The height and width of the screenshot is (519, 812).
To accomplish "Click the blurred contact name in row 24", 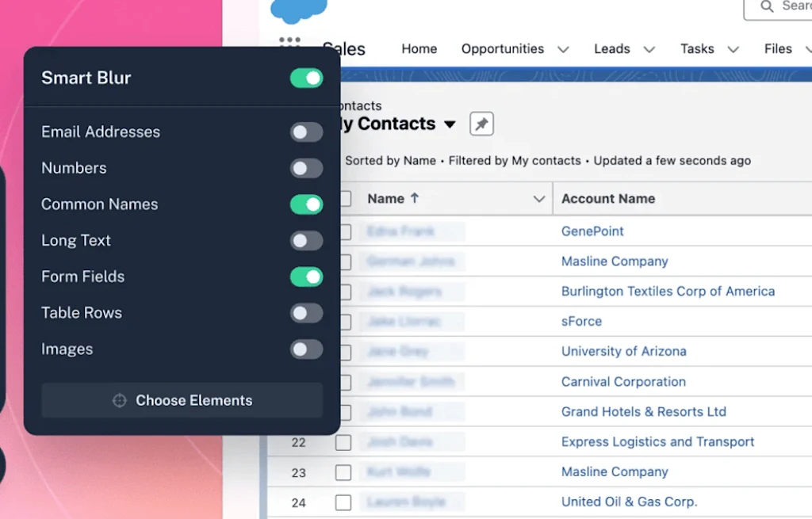I will [407, 502].
